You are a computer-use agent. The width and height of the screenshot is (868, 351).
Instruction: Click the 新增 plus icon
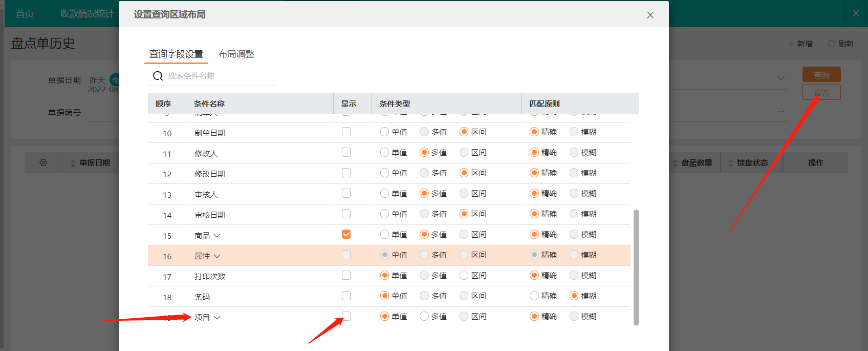[791, 44]
